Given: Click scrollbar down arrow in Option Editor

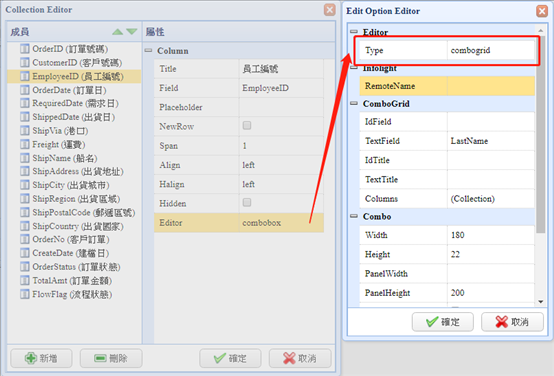Looking at the screenshot, I should (541, 301).
